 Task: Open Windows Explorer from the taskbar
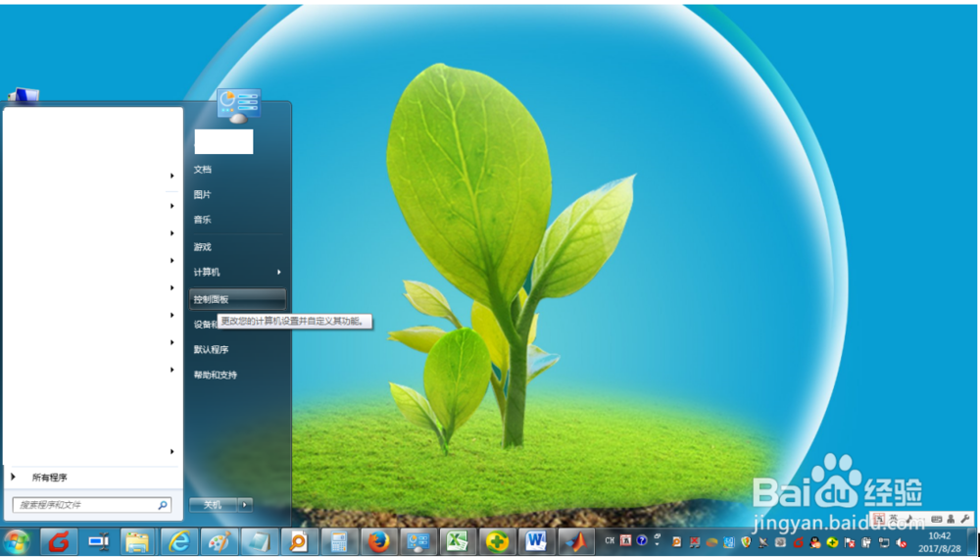coord(139,542)
